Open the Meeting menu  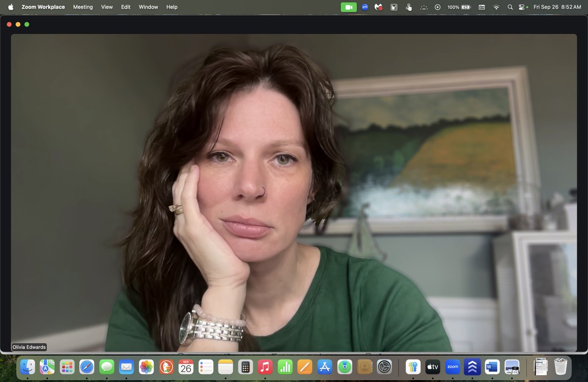[83, 7]
